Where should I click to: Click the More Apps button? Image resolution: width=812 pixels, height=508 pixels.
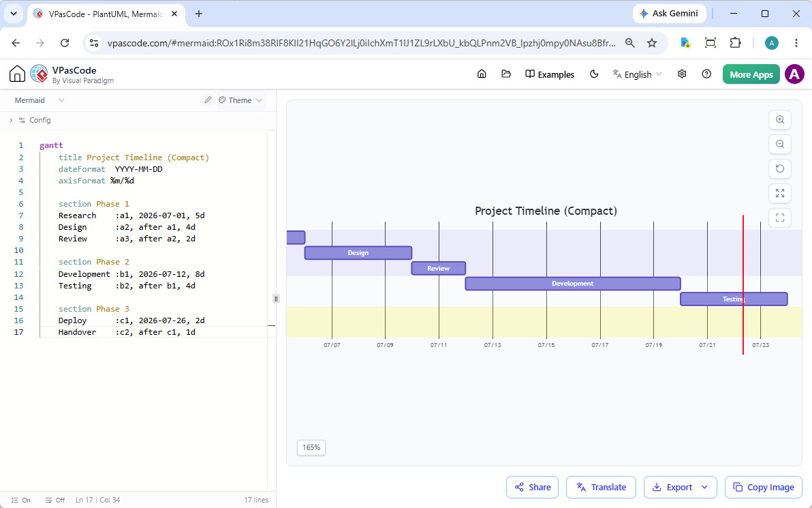pyautogui.click(x=751, y=74)
